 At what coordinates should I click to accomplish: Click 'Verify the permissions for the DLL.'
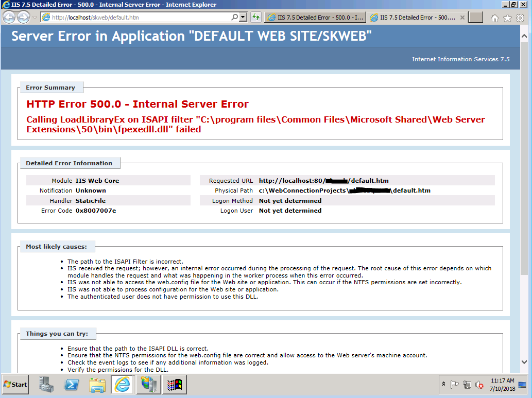pyautogui.click(x=118, y=370)
